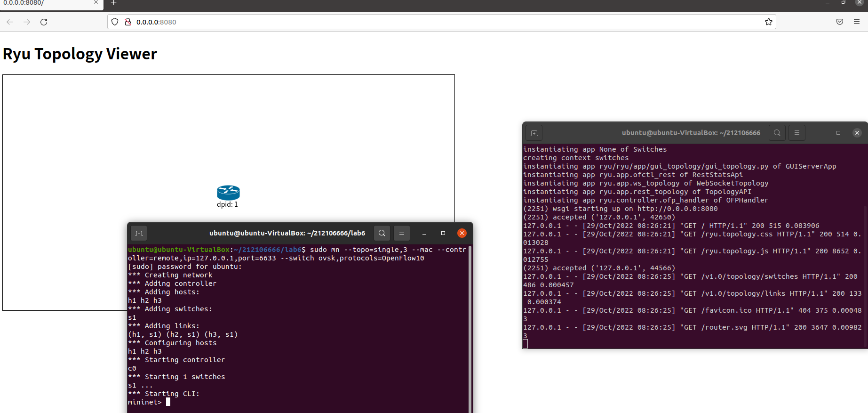This screenshot has width=868, height=413.
Task: Open search in the ~/212106666 terminal
Action: click(x=777, y=133)
